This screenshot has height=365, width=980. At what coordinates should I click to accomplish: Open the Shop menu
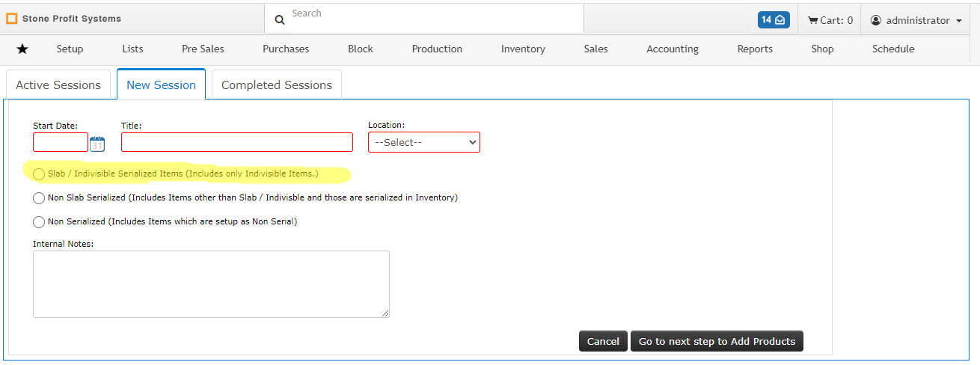point(822,49)
